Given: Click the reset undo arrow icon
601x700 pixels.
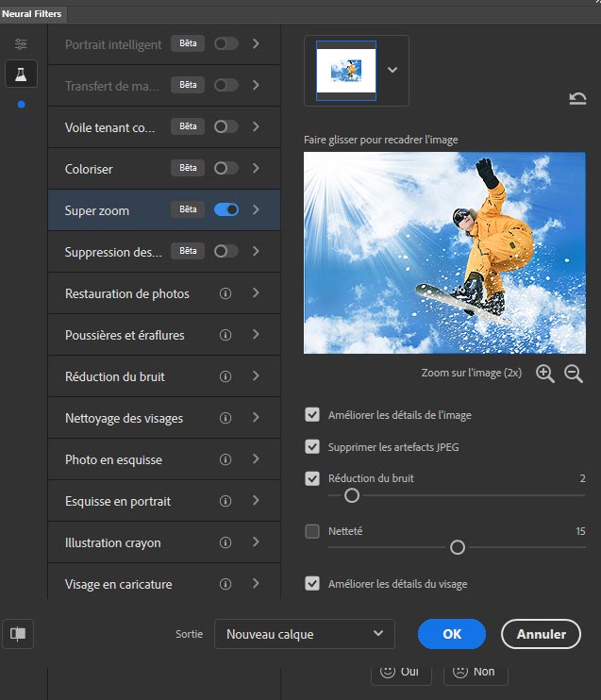Looking at the screenshot, I should (x=577, y=98).
